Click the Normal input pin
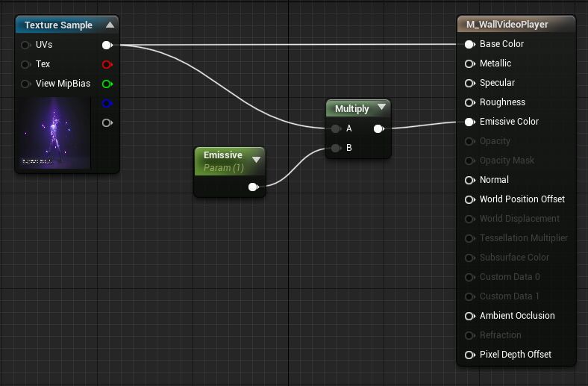The height and width of the screenshot is (386, 588). pos(470,181)
